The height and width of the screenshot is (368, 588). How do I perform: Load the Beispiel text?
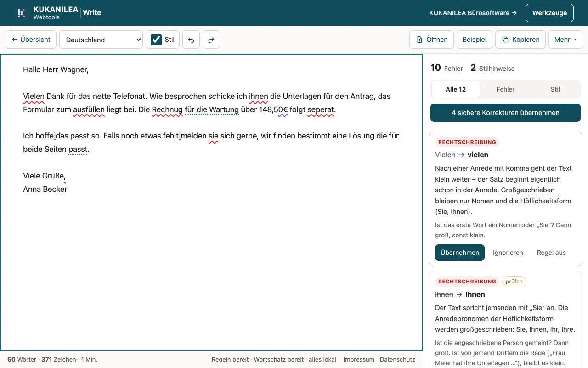coord(475,40)
